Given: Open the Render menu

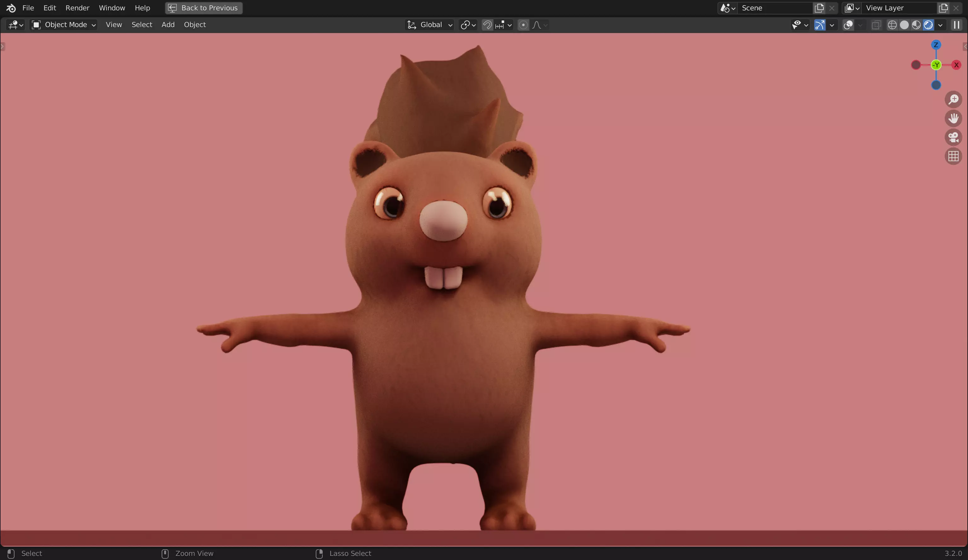Looking at the screenshot, I should [77, 8].
